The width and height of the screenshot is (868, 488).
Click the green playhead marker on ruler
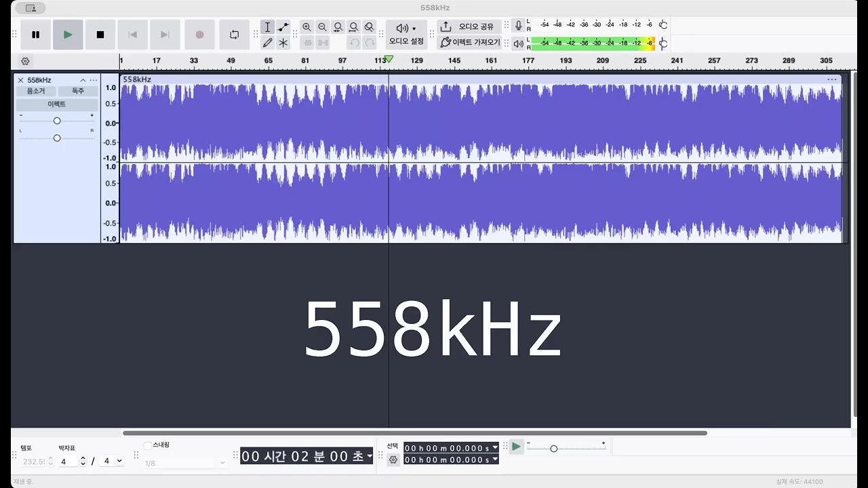pyautogui.click(x=389, y=60)
